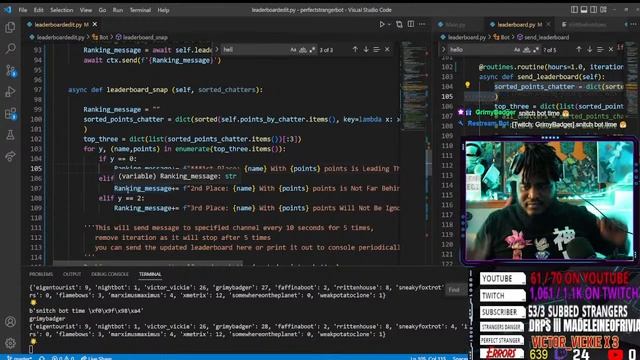Run the Python file with play button
This screenshot has width=640, height=360.
coord(382,24)
